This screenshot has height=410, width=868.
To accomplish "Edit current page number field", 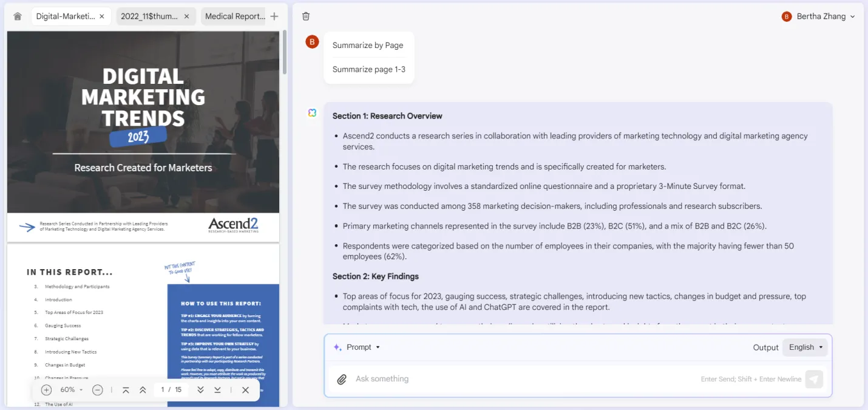I will pos(163,390).
